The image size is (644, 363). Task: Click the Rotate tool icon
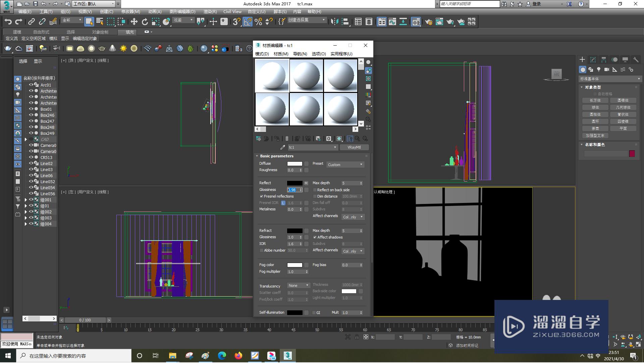point(145,22)
